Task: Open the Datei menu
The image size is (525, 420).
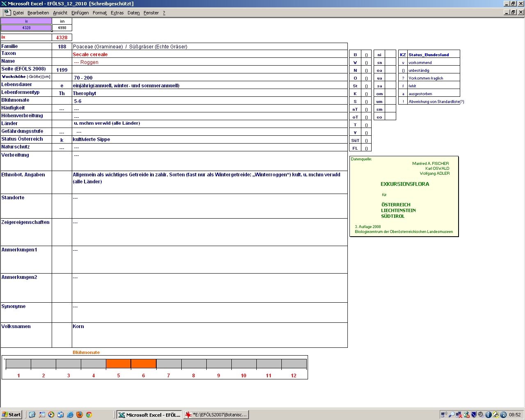Action: coord(18,13)
